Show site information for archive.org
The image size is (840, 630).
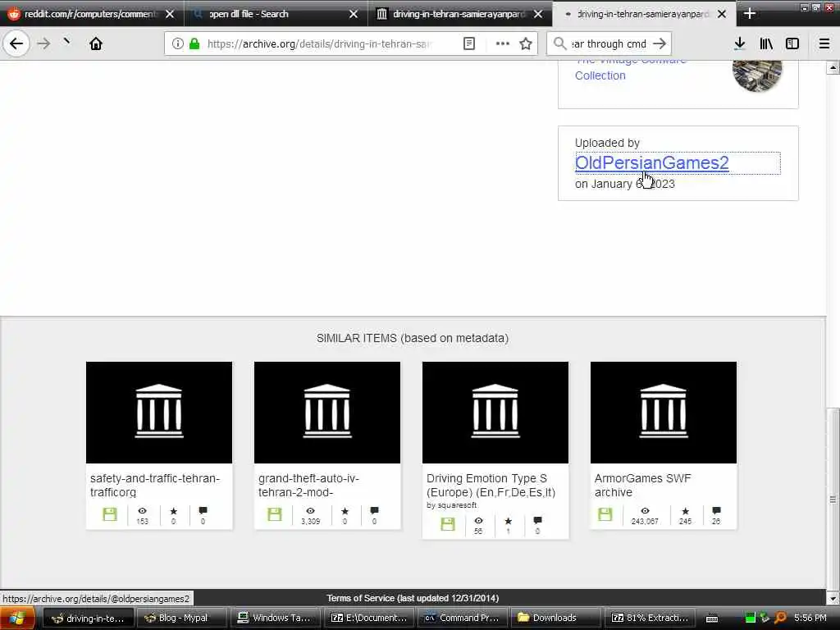pyautogui.click(x=177, y=44)
